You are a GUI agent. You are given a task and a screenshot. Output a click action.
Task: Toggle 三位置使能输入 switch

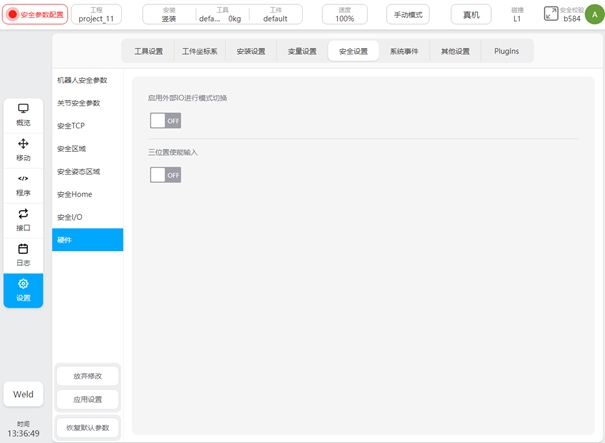(165, 175)
